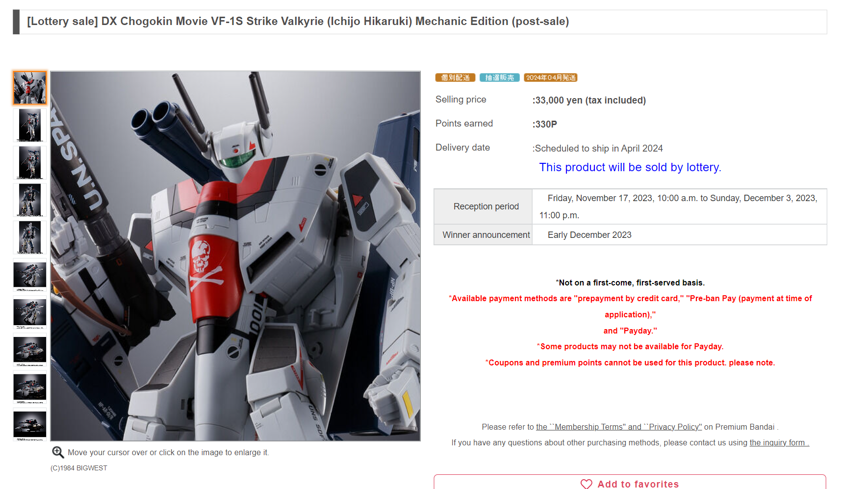Screen dimensions: 868x489
Task: Select the second thumbnail of standing Valkyrie
Action: (x=30, y=125)
